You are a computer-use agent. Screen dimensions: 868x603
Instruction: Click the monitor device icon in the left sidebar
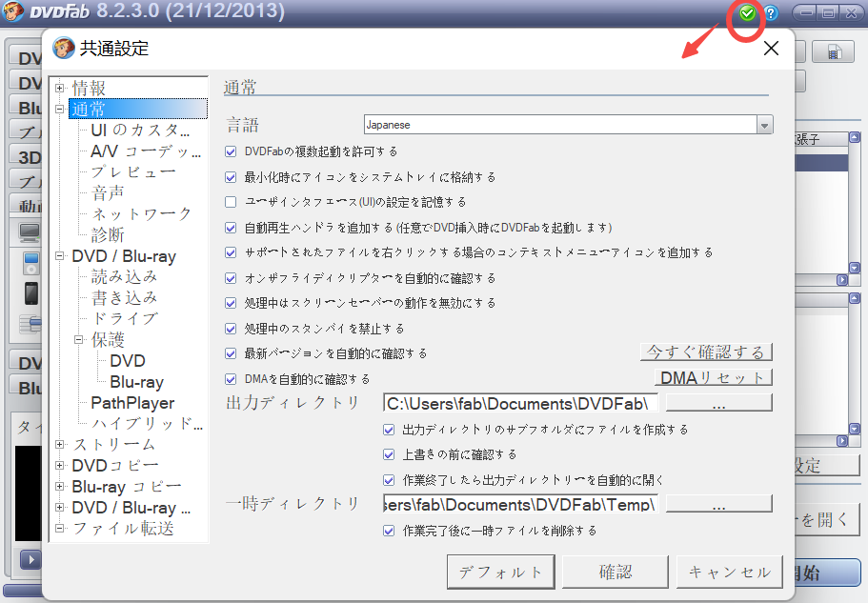click(x=29, y=233)
